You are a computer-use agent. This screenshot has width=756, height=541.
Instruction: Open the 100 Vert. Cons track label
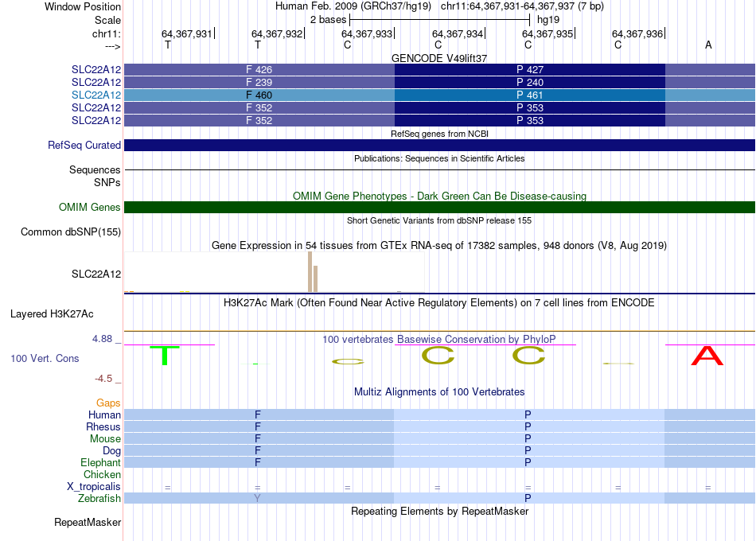point(45,358)
